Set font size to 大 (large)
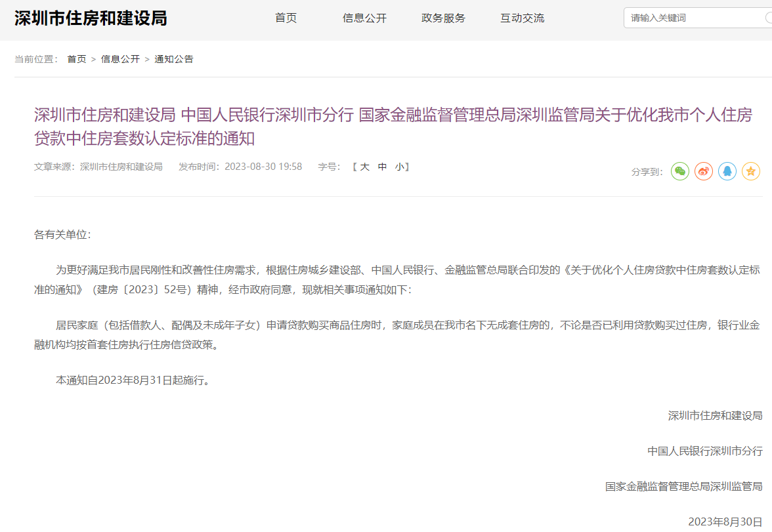Image resolution: width=772 pixels, height=532 pixels. (x=365, y=167)
